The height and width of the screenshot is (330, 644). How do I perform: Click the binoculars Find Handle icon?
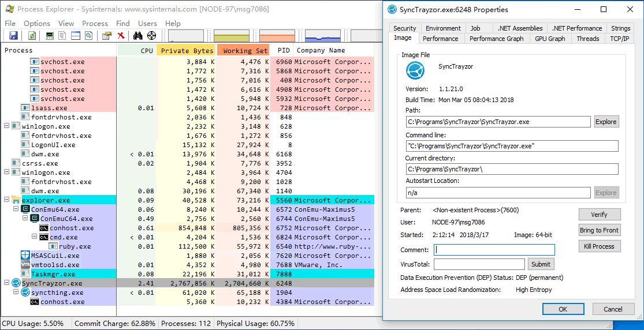pyautogui.click(x=137, y=36)
